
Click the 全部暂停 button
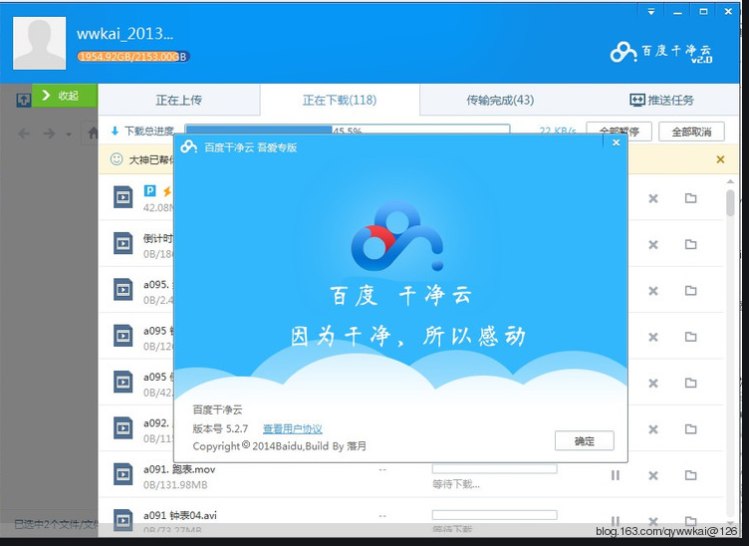click(619, 131)
